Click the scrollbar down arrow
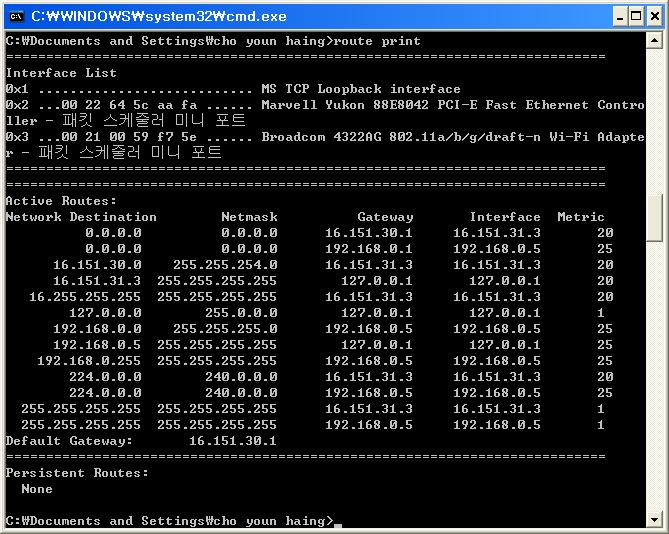Image resolution: width=669 pixels, height=534 pixels. pos(654,519)
